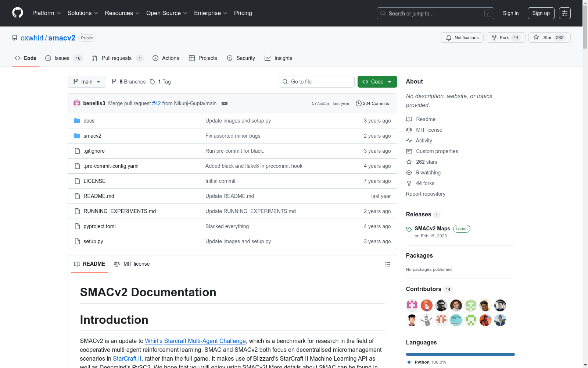This screenshot has width=588, height=368.
Task: Open the Security tab
Action: 241,58
